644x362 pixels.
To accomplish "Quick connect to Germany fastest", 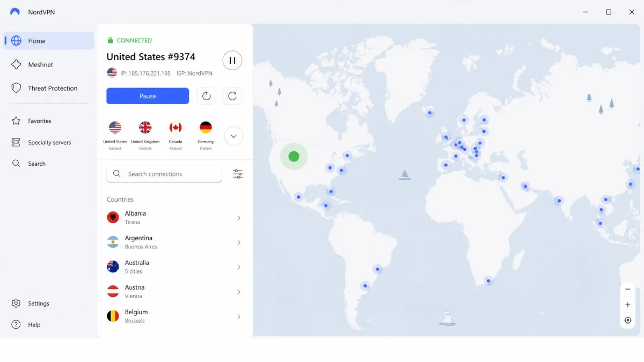I will pos(206,136).
